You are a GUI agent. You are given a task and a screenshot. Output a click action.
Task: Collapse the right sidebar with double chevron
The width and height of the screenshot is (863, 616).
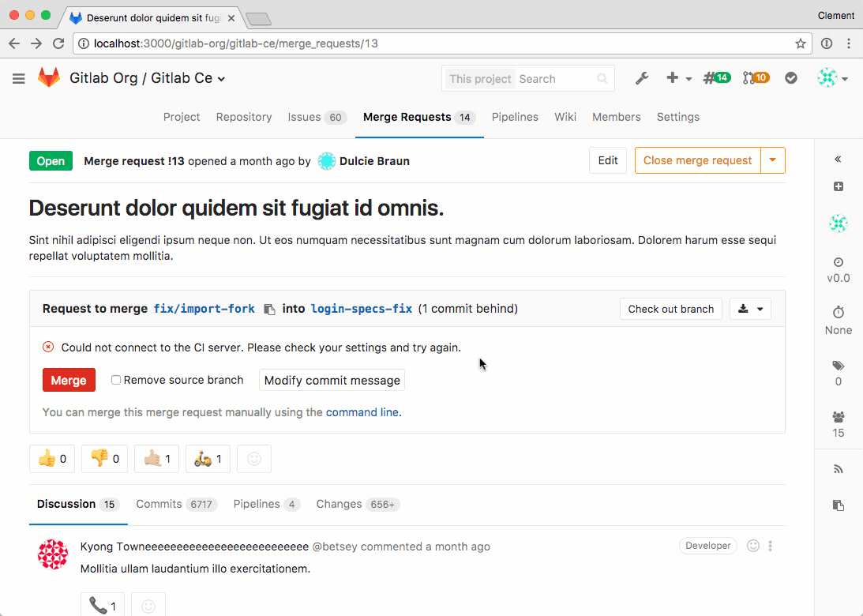838,159
